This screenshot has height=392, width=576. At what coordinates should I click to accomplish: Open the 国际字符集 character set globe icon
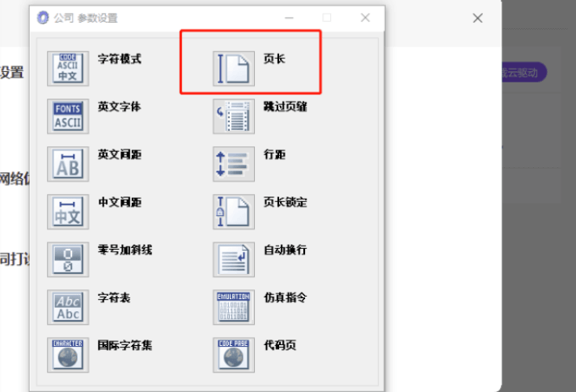(68, 355)
